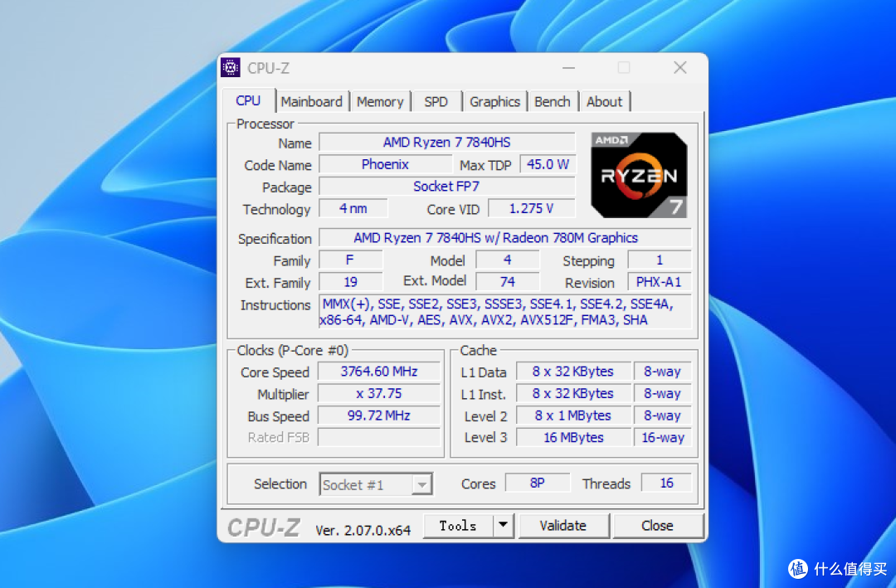This screenshot has width=896, height=588.
Task: Click the Validate button
Action: [562, 526]
